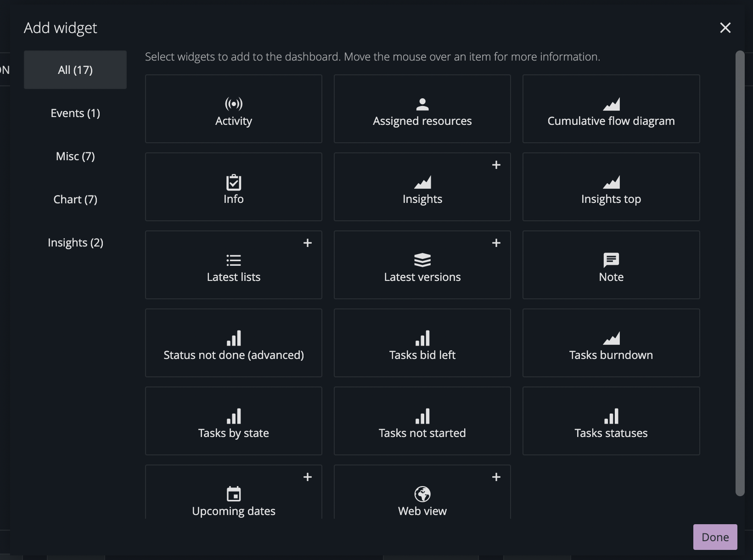753x560 pixels.
Task: Select the Activity widget icon
Action: coord(233,103)
